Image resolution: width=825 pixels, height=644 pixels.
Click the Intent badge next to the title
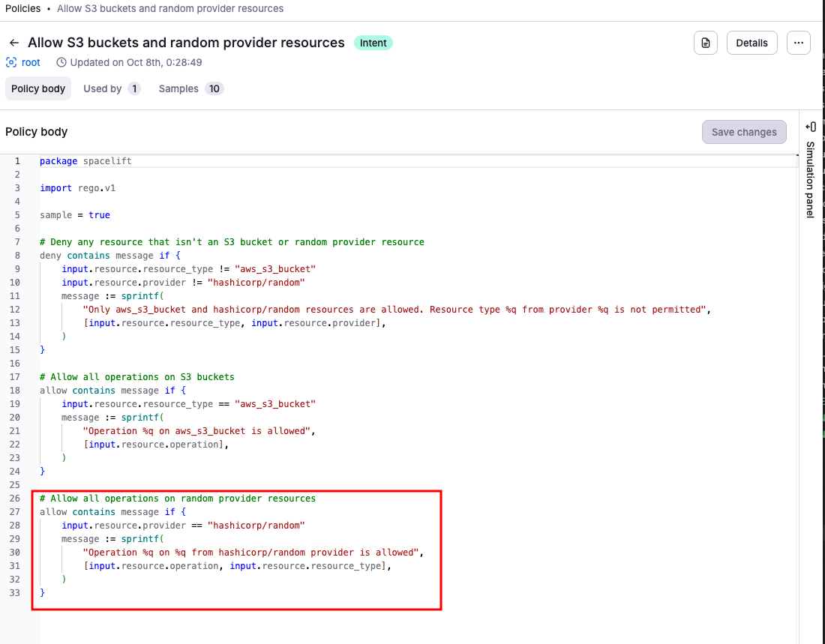373,43
